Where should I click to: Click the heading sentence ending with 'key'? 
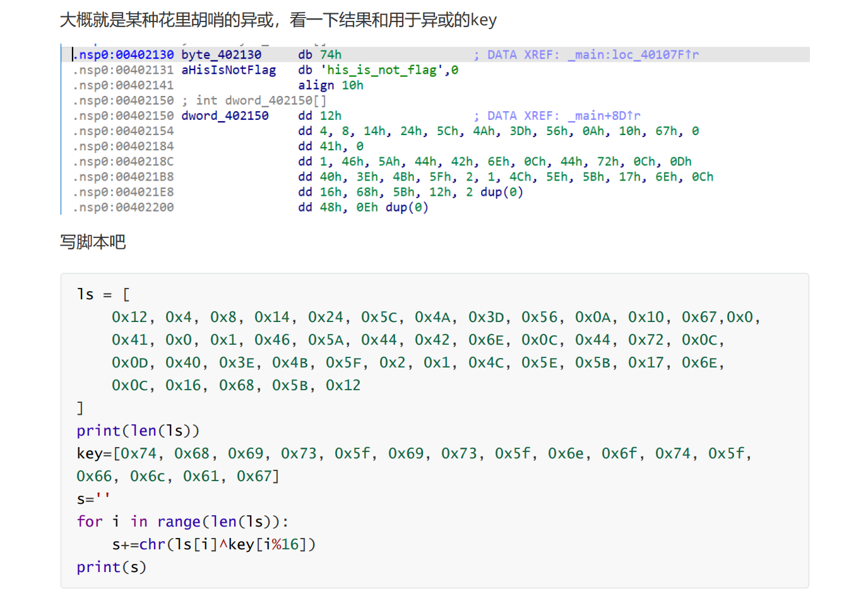278,20
